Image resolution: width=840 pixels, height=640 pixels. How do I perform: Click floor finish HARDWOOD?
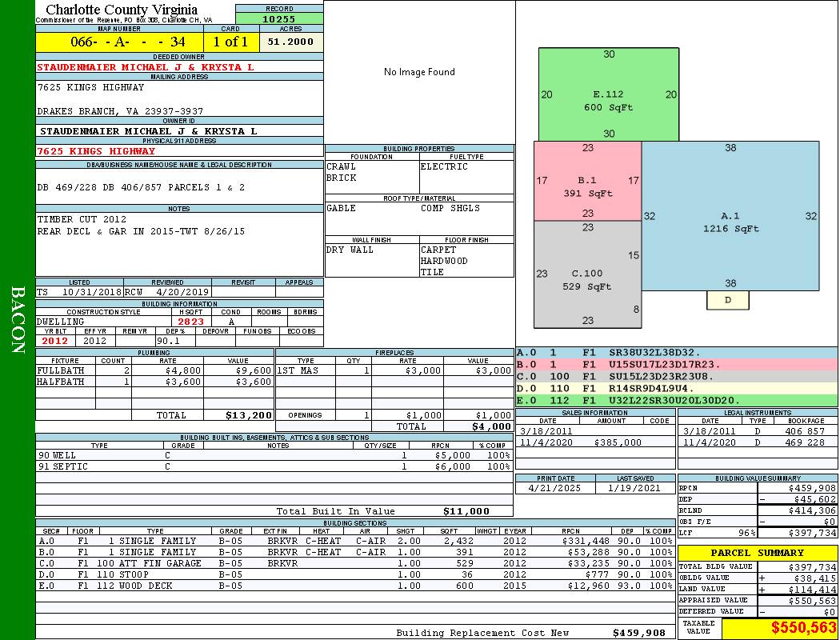444,261
